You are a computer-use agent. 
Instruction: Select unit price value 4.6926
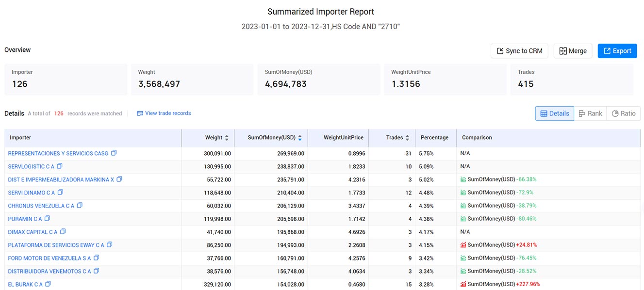(357, 232)
